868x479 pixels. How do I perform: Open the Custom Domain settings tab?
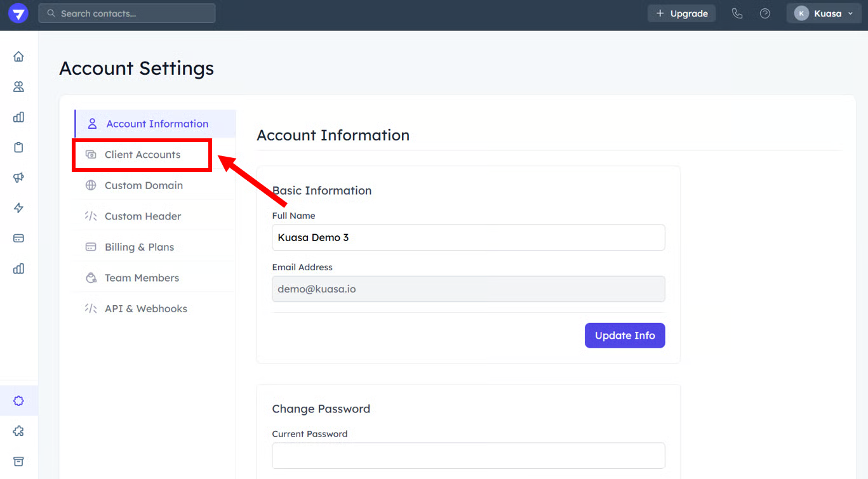click(144, 185)
